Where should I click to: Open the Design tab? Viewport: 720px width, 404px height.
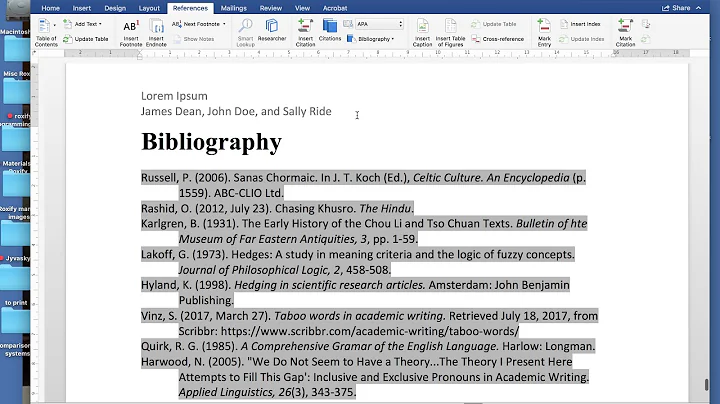point(115,8)
